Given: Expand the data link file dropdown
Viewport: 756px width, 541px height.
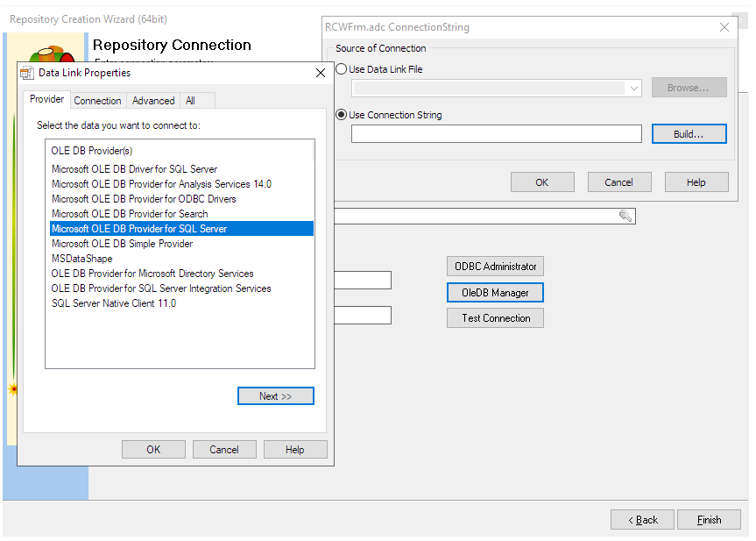Looking at the screenshot, I should point(634,89).
